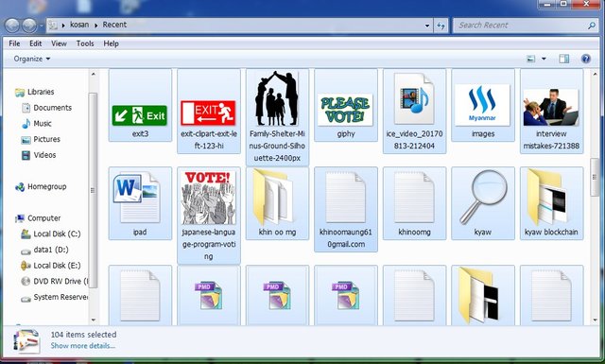Click the '104 items selected' status text
The height and width of the screenshot is (364, 605).
(x=83, y=335)
